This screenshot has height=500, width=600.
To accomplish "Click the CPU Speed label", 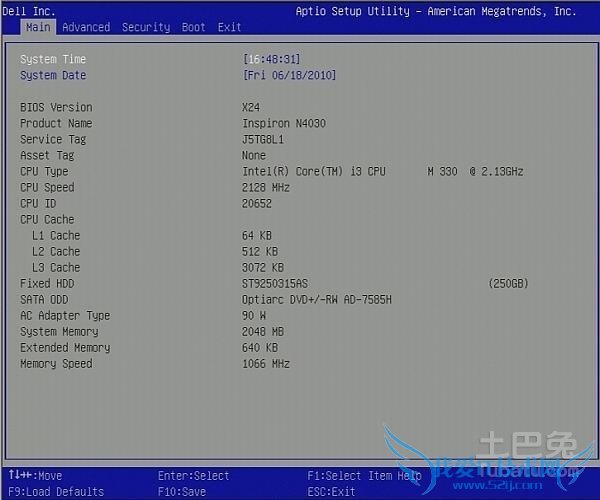I will pos(47,187).
